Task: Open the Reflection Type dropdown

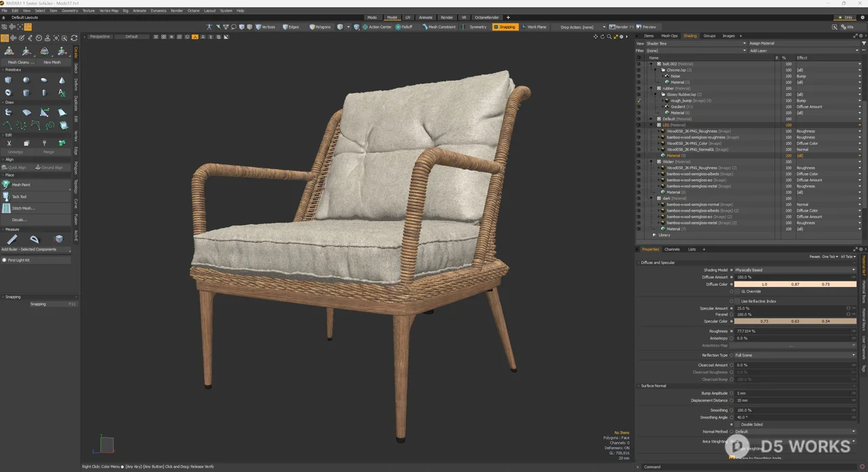Action: click(x=795, y=355)
